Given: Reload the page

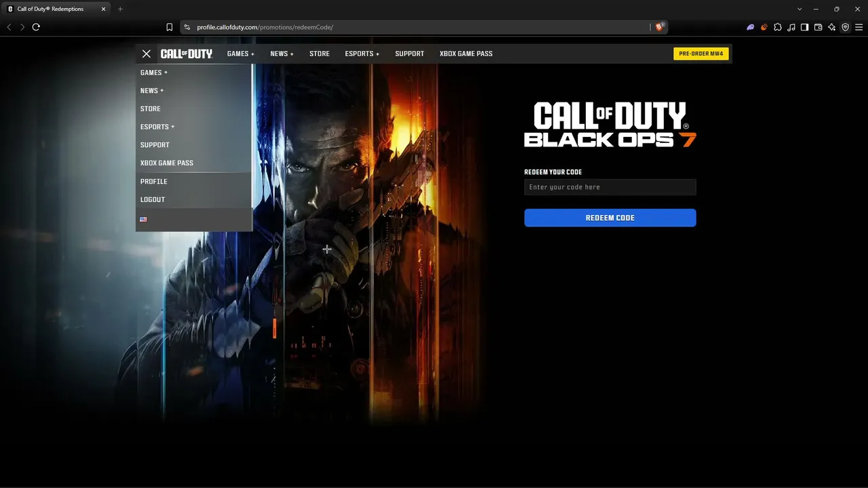Looking at the screenshot, I should (x=36, y=27).
